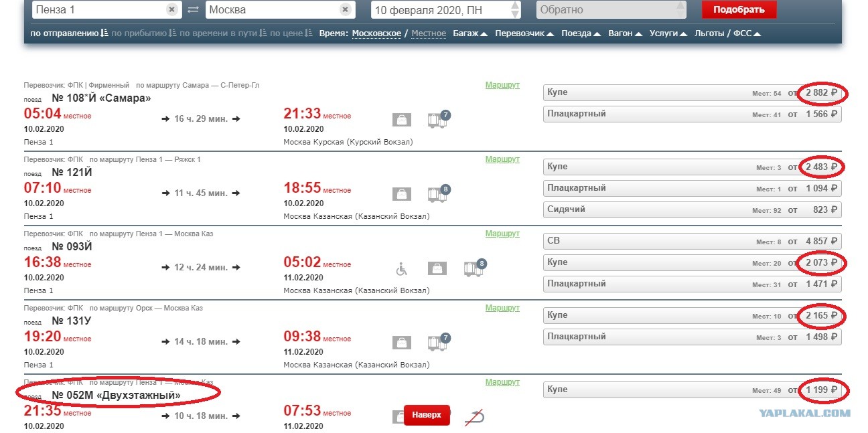The width and height of the screenshot is (868, 433).
Task: Click departure time 19:20
Action: point(42,337)
